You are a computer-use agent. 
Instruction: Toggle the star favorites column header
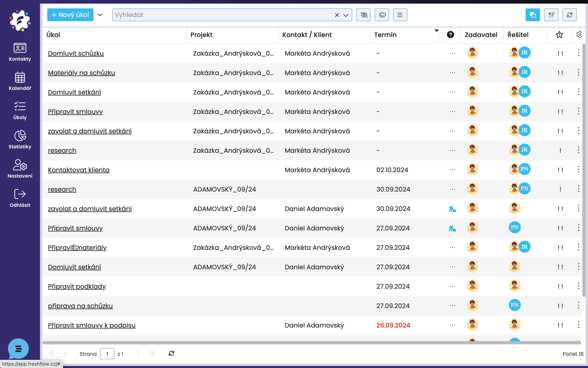[x=559, y=35]
